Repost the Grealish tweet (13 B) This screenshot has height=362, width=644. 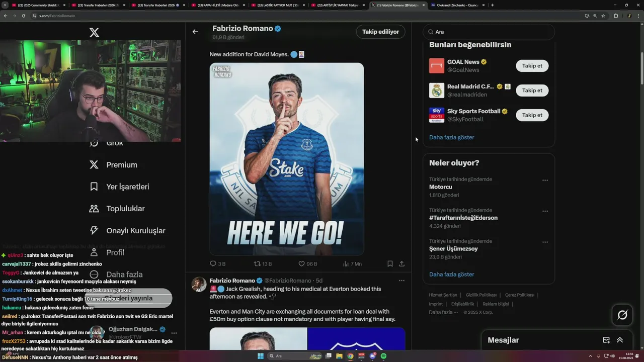[263, 263]
